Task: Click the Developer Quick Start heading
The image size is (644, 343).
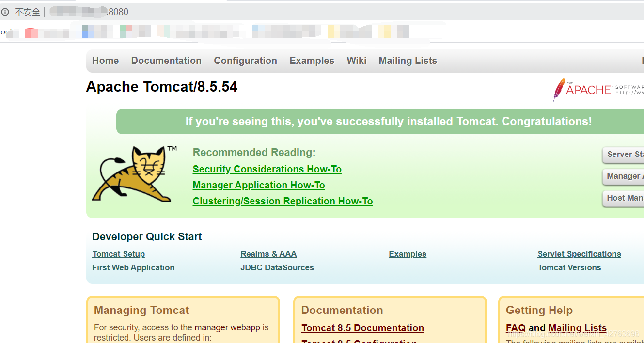Action: [x=147, y=237]
